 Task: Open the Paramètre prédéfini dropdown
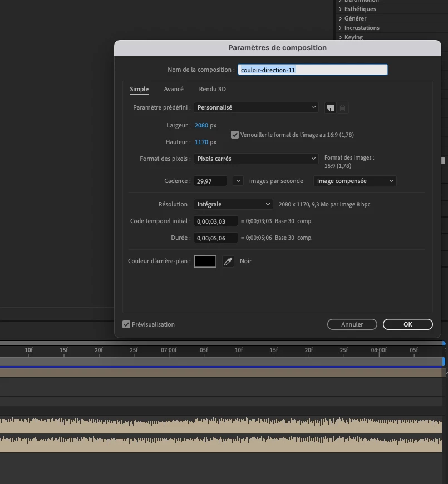256,107
